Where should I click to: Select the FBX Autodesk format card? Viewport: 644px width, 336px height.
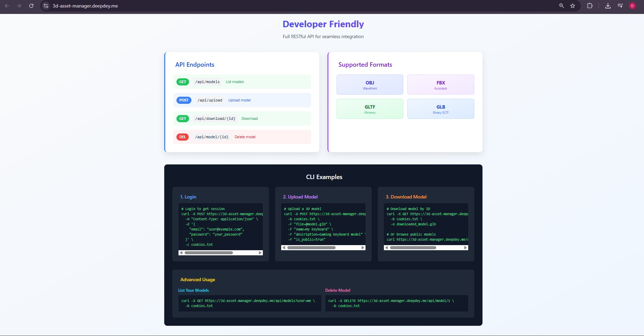click(441, 84)
